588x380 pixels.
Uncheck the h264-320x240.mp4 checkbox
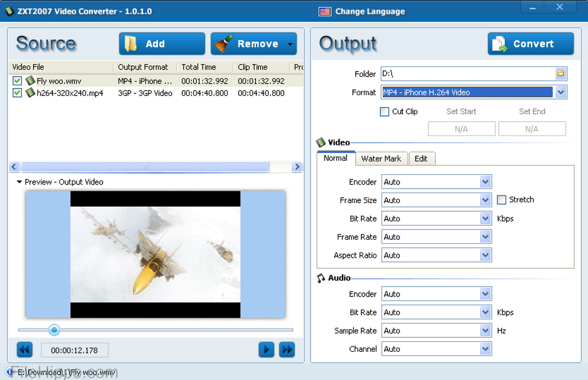[17, 93]
